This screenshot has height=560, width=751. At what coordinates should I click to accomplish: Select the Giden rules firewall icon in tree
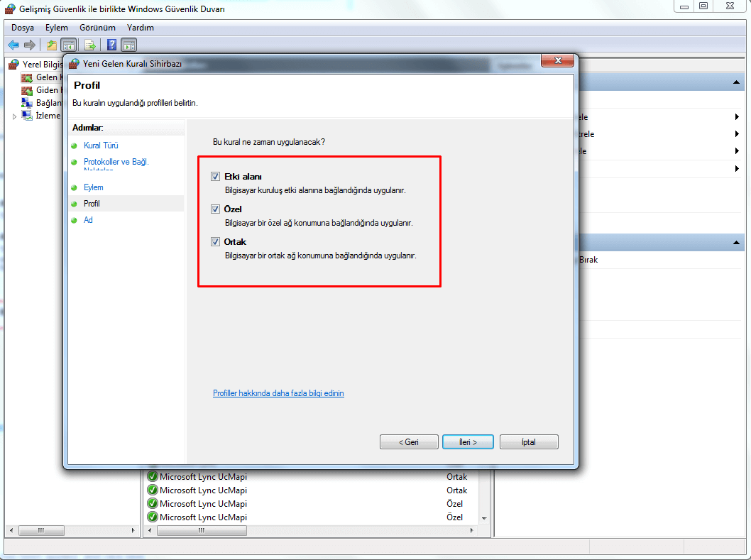27,90
